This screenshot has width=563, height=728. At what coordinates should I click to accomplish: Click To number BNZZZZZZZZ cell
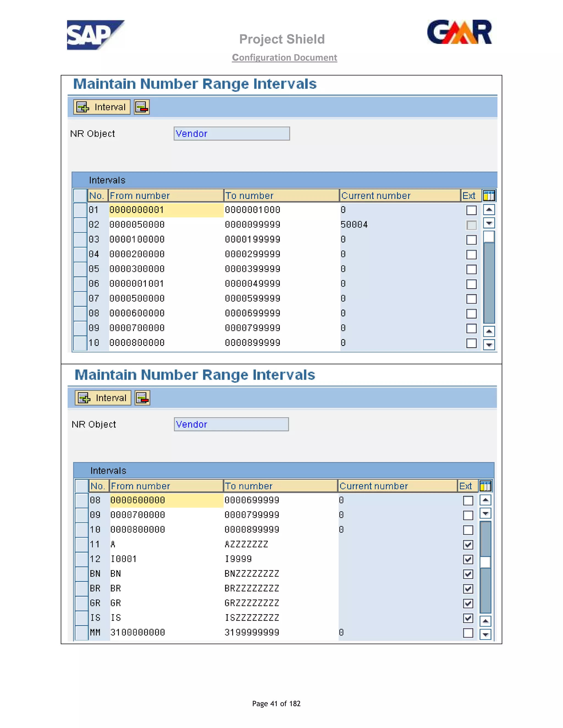click(x=281, y=574)
